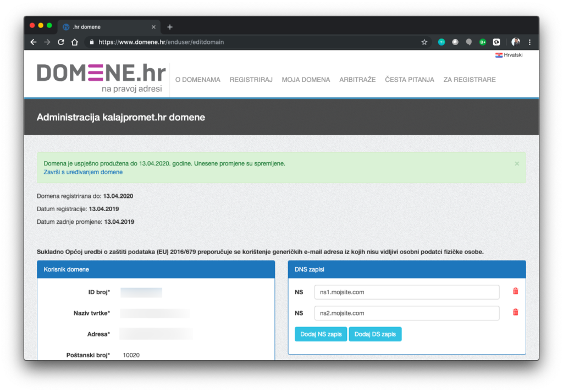
Task: Click the ns1.mojsite.com input field
Action: coord(406,292)
